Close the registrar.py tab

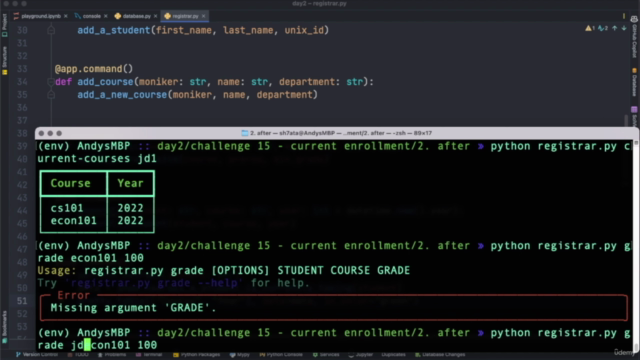click(x=203, y=16)
